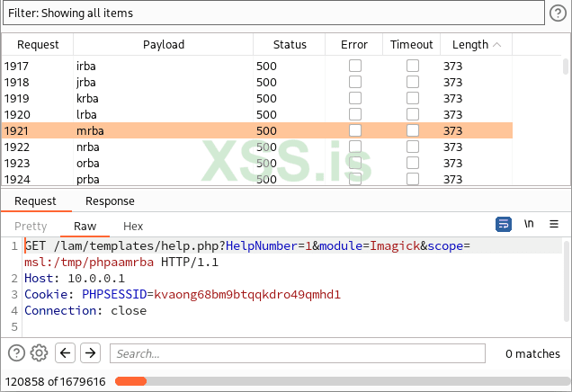Toggle Error checkbox for request 1920
Image resolution: width=572 pixels, height=392 pixels.
[355, 114]
